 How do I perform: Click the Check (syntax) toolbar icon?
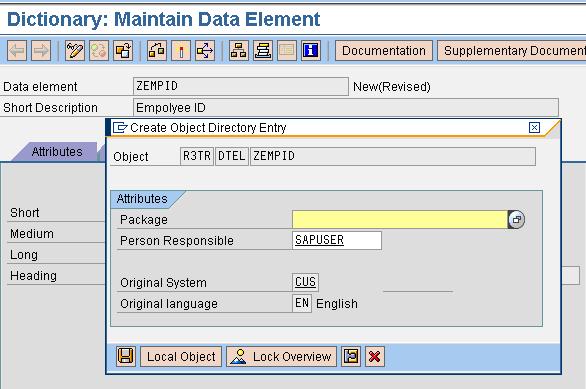(x=157, y=50)
